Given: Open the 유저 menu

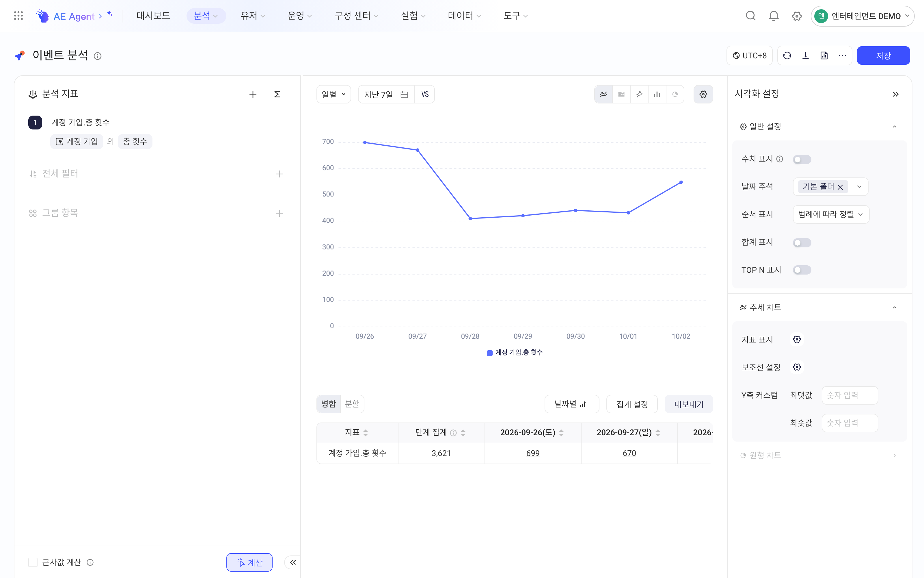Looking at the screenshot, I should tap(252, 16).
